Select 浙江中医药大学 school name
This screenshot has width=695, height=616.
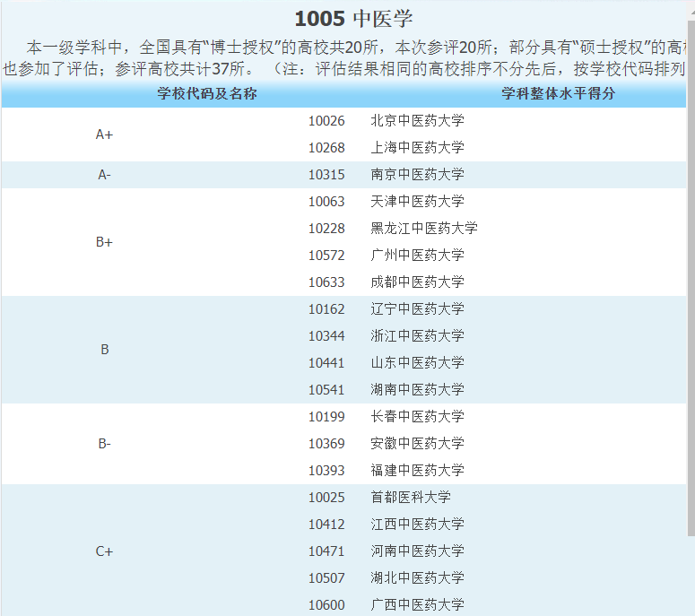[x=417, y=336]
